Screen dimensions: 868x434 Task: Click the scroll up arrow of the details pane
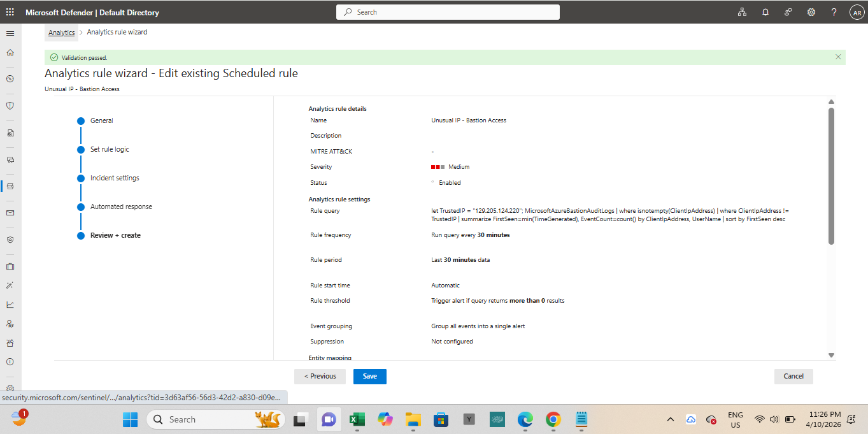831,102
